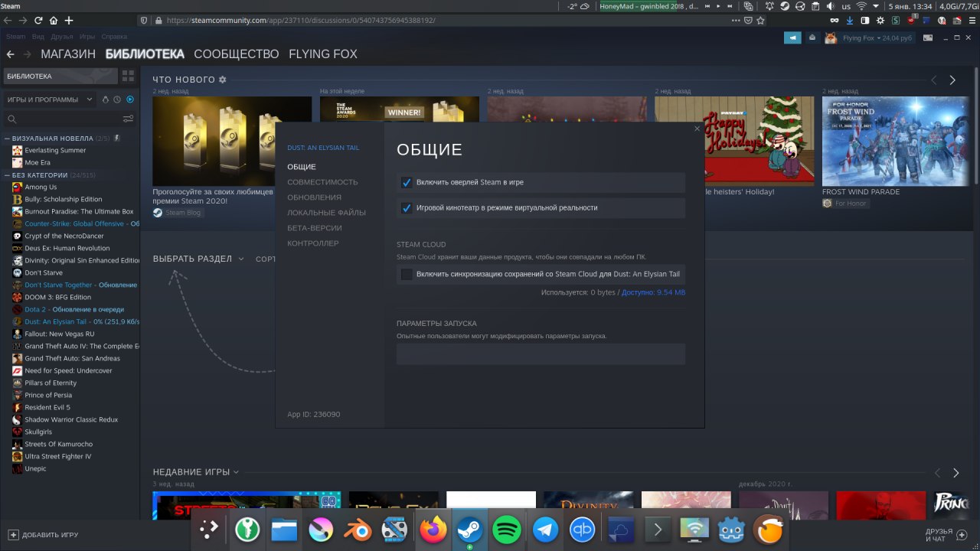Open Krita from the dock

321,530
